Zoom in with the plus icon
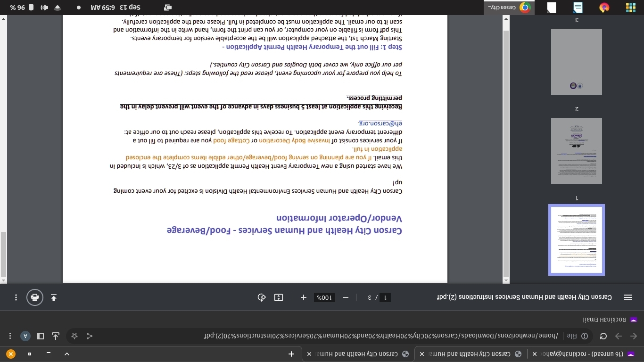The height and width of the screenshot is (362, 644). pos(304,297)
